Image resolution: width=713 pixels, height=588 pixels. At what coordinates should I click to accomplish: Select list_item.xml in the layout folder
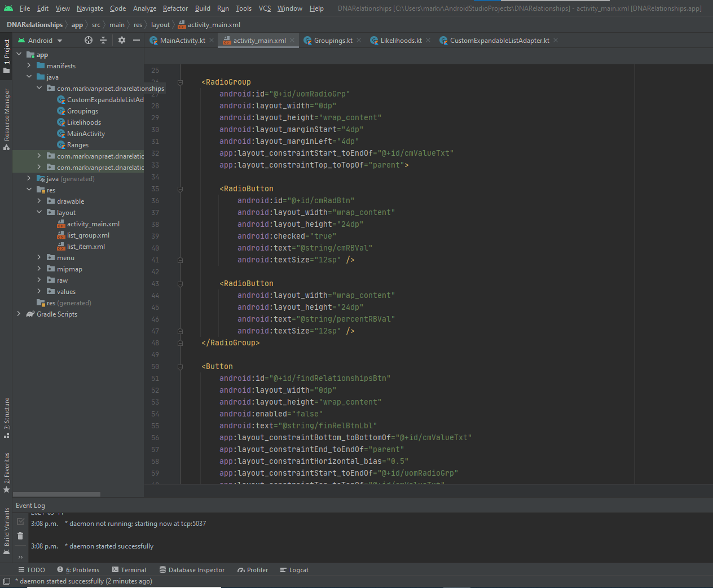pos(86,247)
